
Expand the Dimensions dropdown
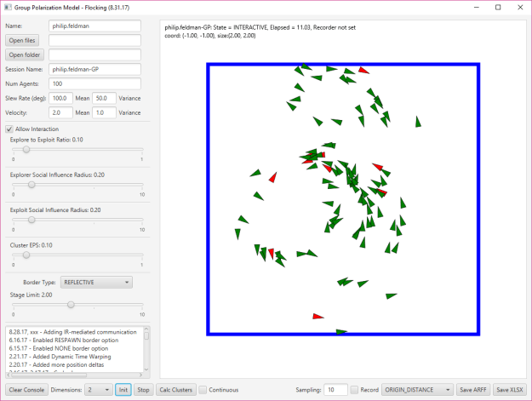tap(97, 390)
